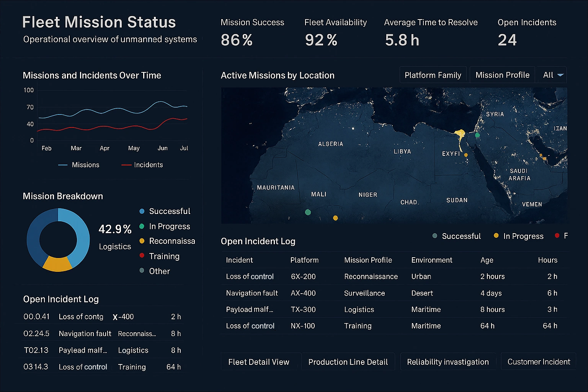This screenshot has height=392, width=588.
Task: Open the Mission Profile filter
Action: [x=502, y=75]
